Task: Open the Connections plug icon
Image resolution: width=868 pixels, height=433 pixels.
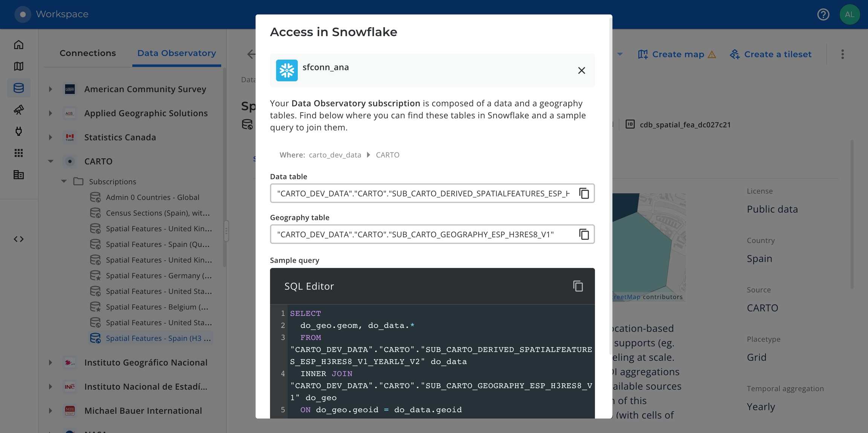Action: (x=18, y=131)
